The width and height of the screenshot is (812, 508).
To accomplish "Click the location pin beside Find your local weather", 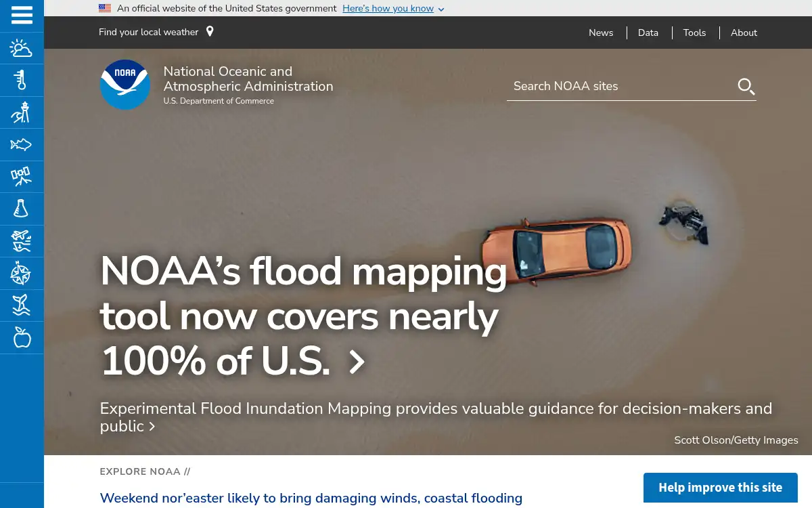I will point(210,31).
